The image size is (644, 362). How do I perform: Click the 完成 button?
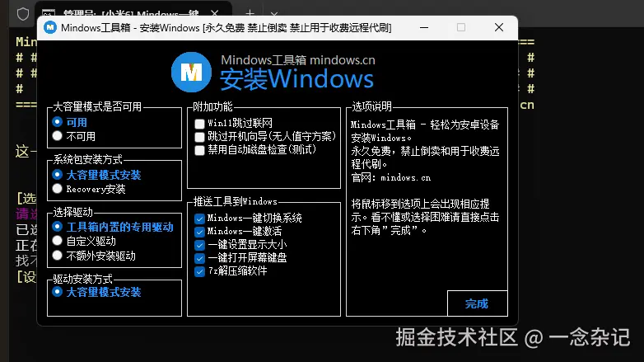click(478, 303)
